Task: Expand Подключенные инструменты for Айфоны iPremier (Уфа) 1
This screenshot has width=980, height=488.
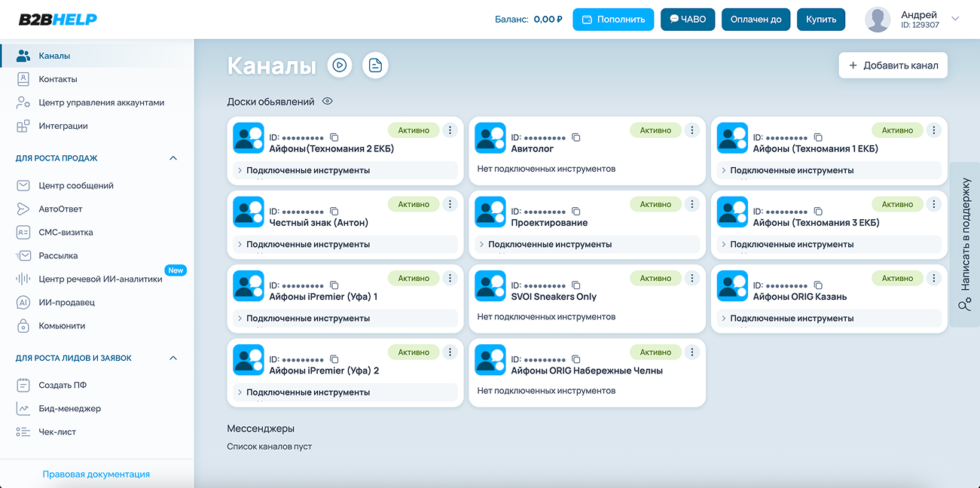Action: (x=345, y=318)
